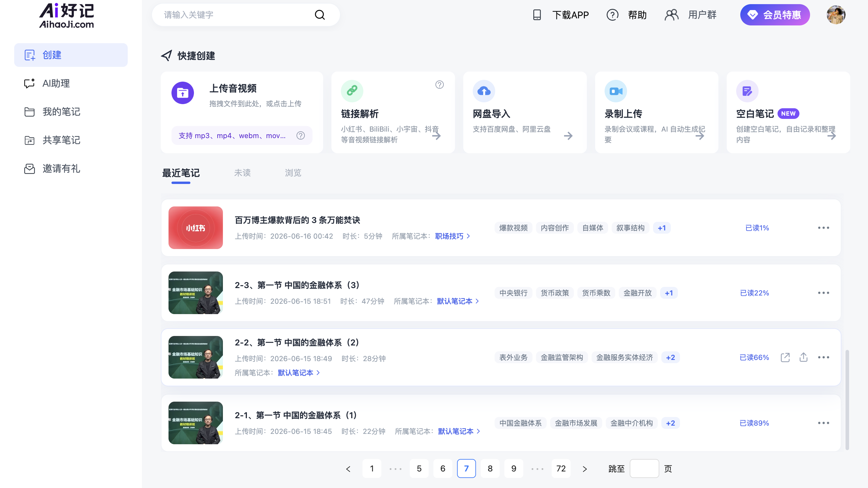This screenshot has width=868, height=488.
Task: Open supported formats help icon
Action: pyautogui.click(x=301, y=135)
